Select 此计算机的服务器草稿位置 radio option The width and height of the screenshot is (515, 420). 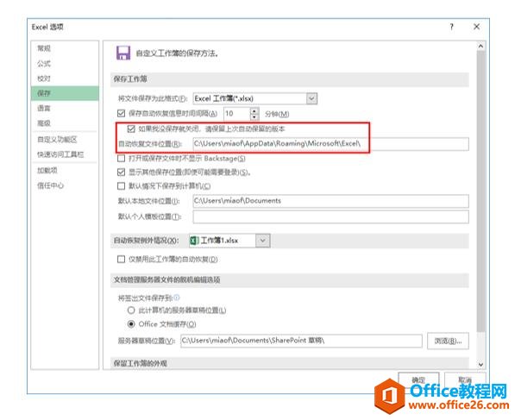131,310
